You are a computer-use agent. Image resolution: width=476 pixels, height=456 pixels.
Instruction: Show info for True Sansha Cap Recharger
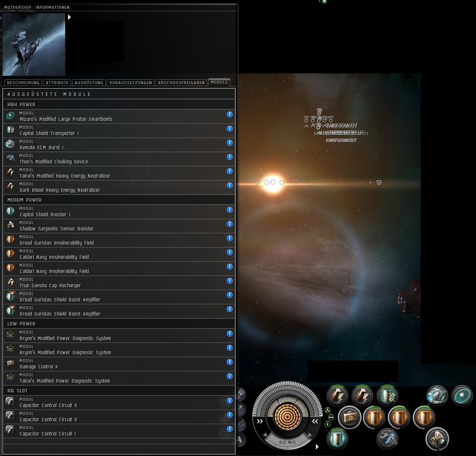230,281
